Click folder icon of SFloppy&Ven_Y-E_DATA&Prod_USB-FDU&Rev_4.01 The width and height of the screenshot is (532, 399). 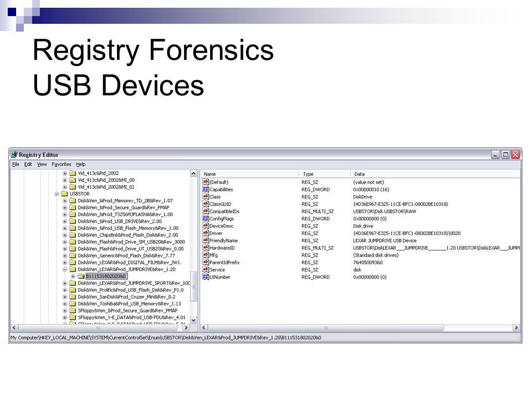[x=73, y=318]
